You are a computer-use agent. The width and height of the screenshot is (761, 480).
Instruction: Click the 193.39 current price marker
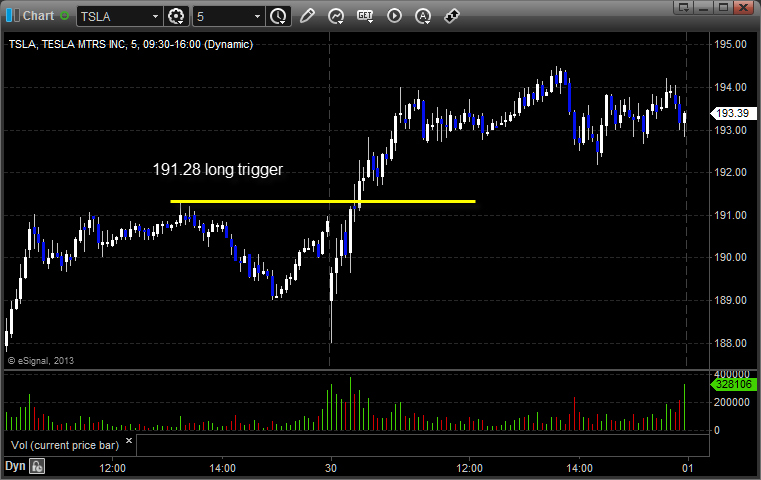click(x=733, y=113)
